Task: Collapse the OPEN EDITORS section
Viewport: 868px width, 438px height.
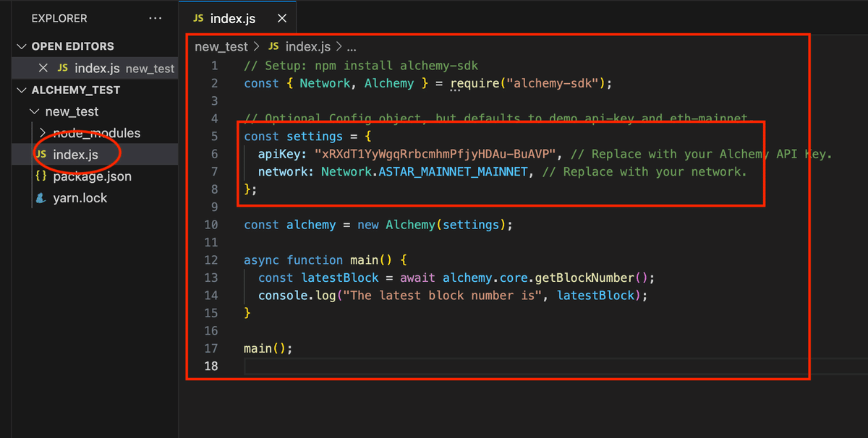Action: point(20,46)
